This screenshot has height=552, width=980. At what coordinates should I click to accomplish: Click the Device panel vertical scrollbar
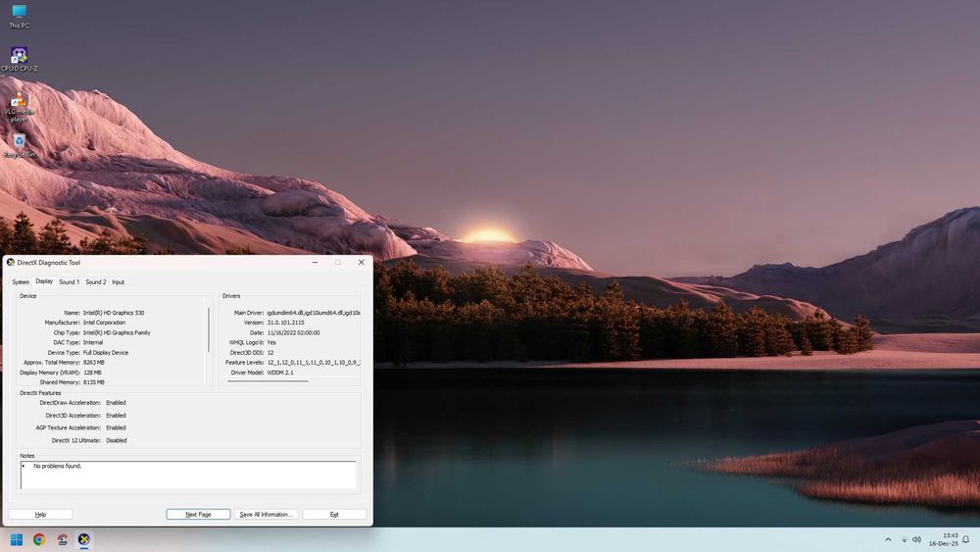(209, 329)
